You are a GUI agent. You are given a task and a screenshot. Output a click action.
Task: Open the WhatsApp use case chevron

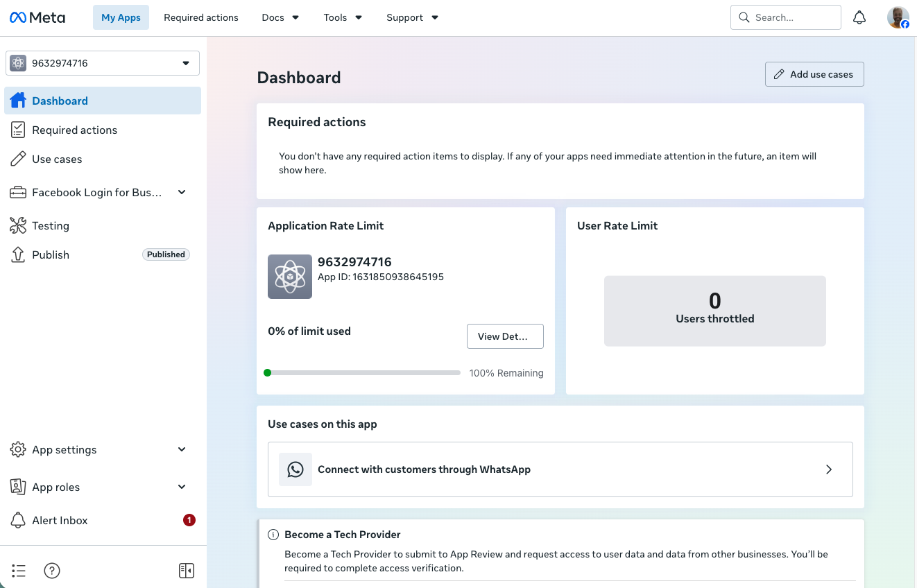829,469
